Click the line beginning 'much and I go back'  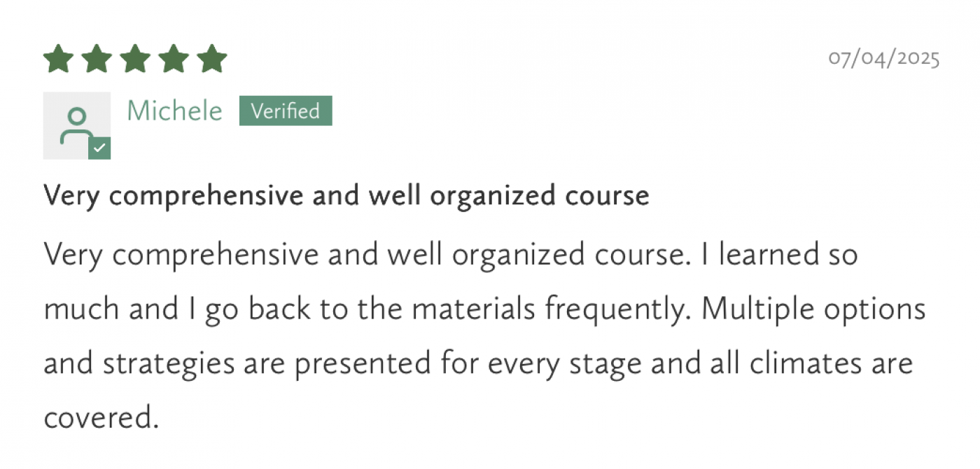[x=484, y=309]
